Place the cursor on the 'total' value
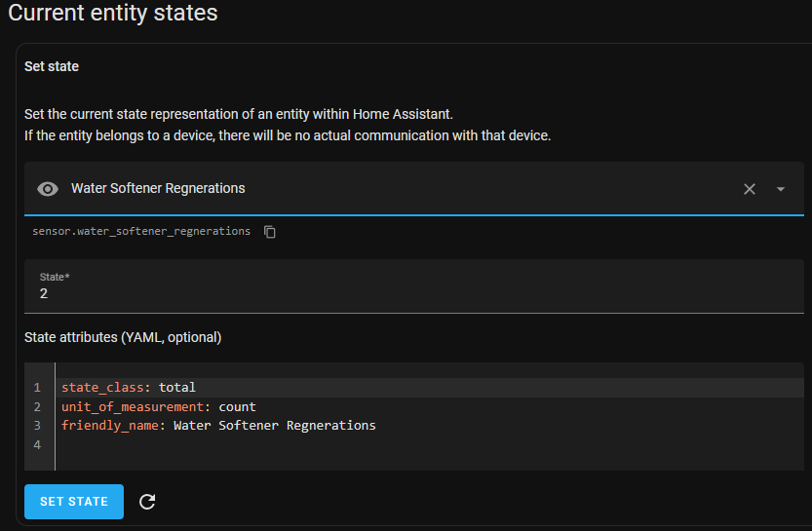Image resolution: width=812 pixels, height=531 pixels. click(x=177, y=387)
